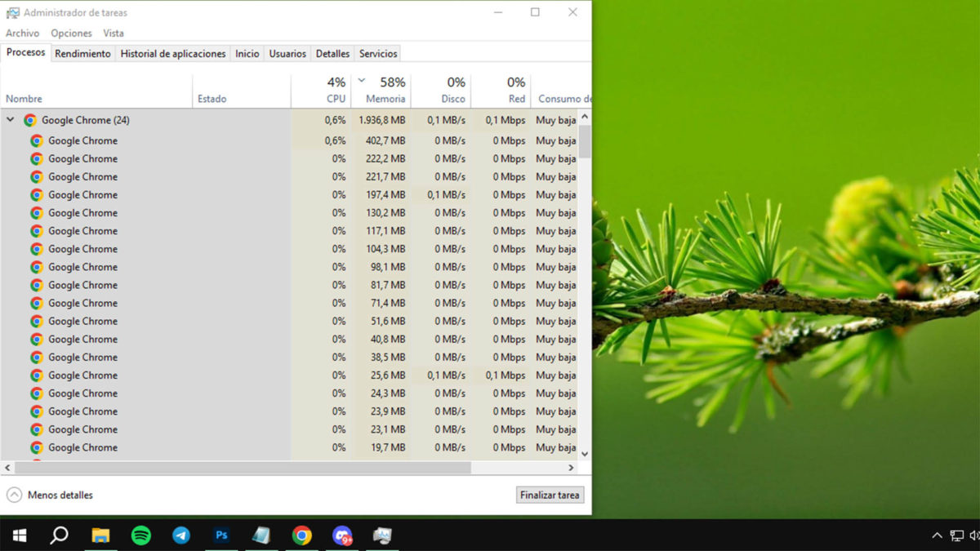Image resolution: width=980 pixels, height=551 pixels.
Task: Click the Chrome icon of the 38,5 MB process
Action: [x=37, y=357]
